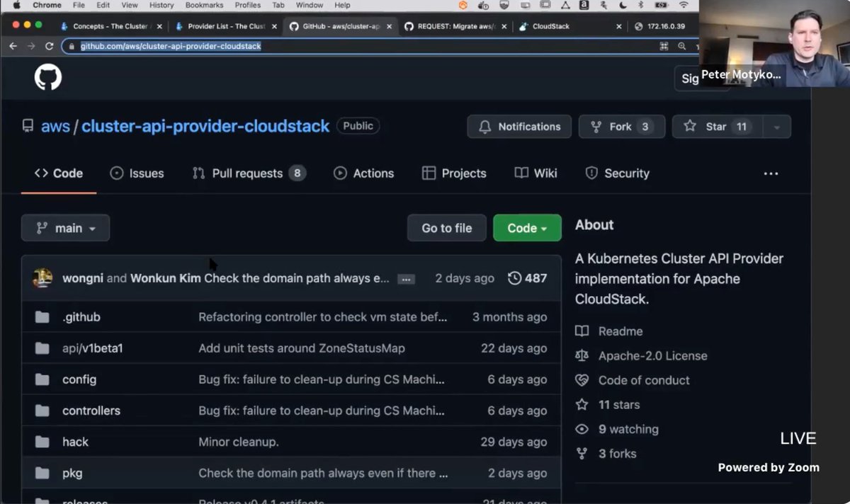Image resolution: width=850 pixels, height=504 pixels.
Task: Open the Apache-2.0 License link
Action: pyautogui.click(x=652, y=356)
